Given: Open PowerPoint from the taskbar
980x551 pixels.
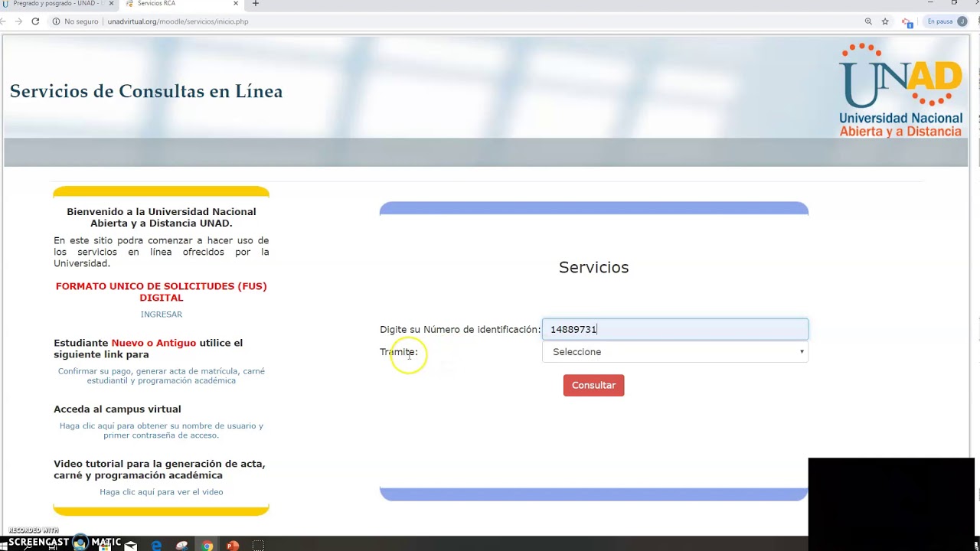Looking at the screenshot, I should 233,546.
